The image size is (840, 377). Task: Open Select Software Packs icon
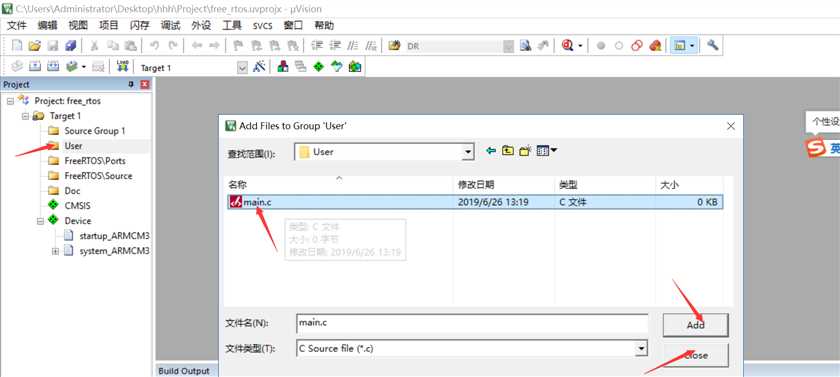(336, 66)
